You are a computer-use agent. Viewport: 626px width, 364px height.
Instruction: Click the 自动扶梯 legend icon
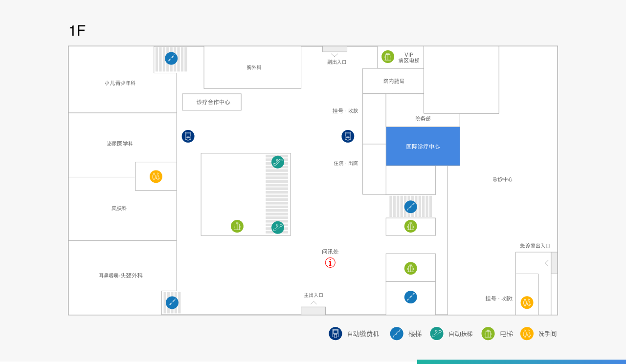(436, 334)
